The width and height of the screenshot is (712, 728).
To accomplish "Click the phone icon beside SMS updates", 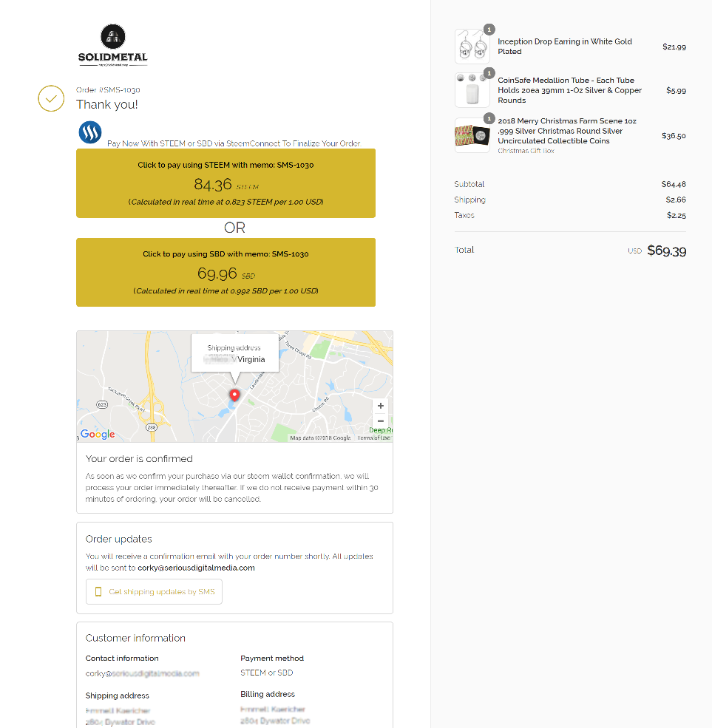I will tap(98, 591).
